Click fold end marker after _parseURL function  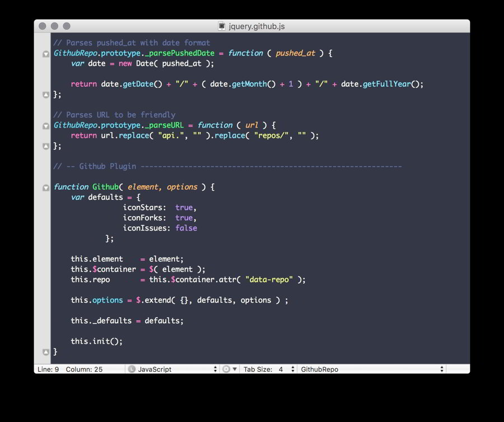tap(46, 147)
